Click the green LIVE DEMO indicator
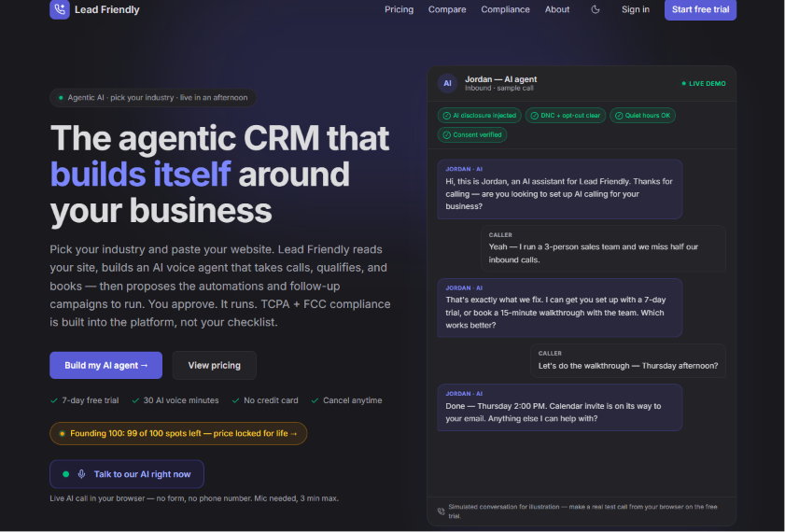 pos(704,84)
